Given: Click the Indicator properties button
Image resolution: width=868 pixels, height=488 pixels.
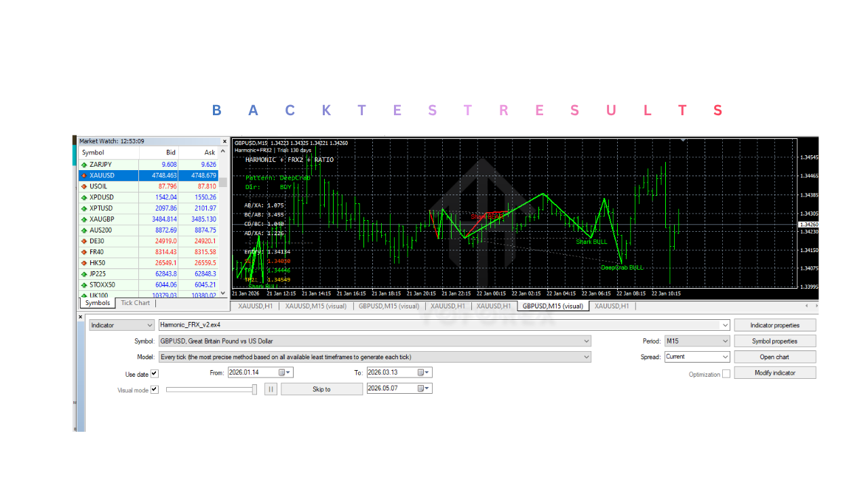Looking at the screenshot, I should pos(774,325).
